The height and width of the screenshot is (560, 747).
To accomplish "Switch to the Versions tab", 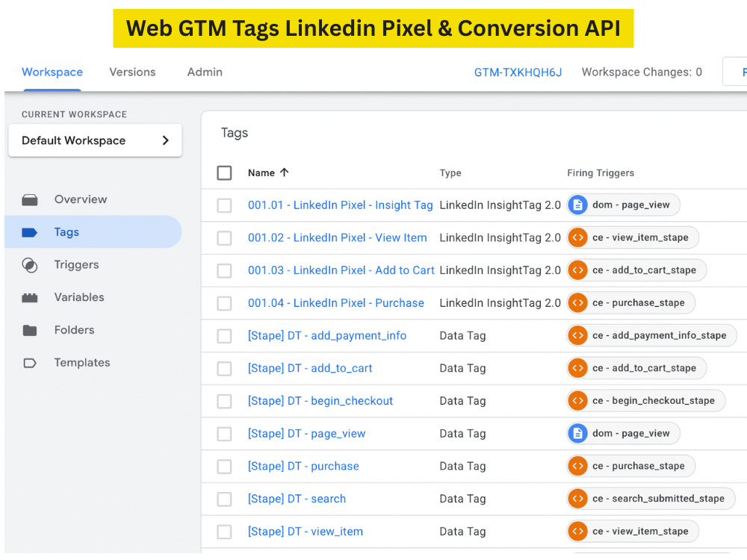I will [x=132, y=72].
